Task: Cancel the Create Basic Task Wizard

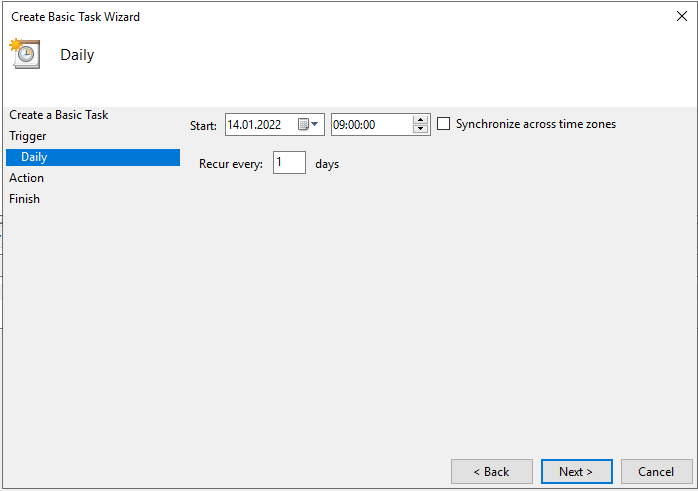Action: [x=657, y=471]
